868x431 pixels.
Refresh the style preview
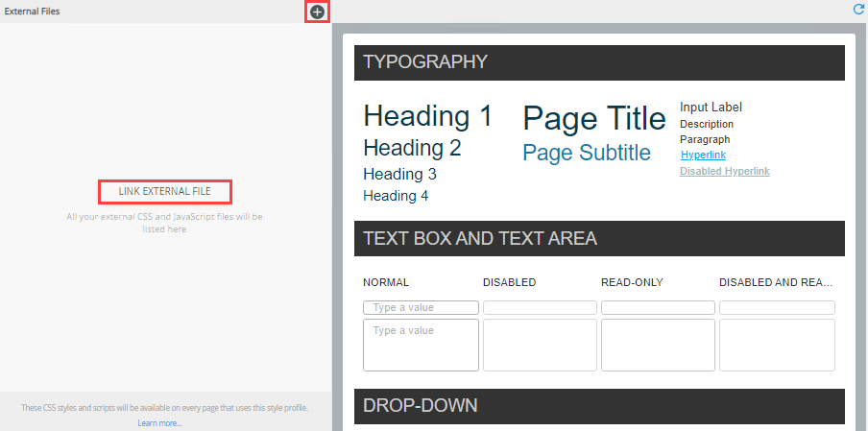[x=858, y=9]
